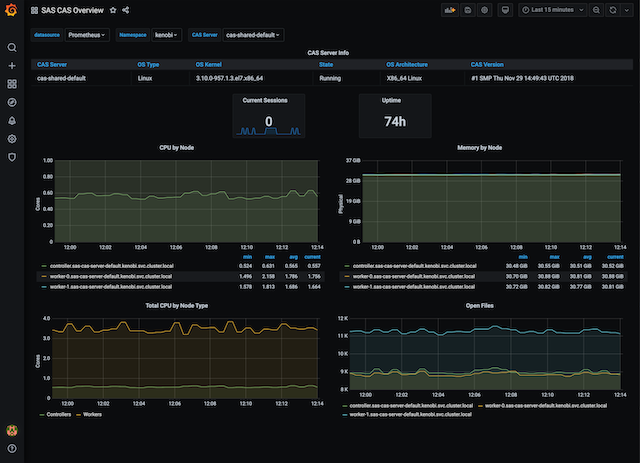Open the Open Files panel title menu

click(x=479, y=306)
